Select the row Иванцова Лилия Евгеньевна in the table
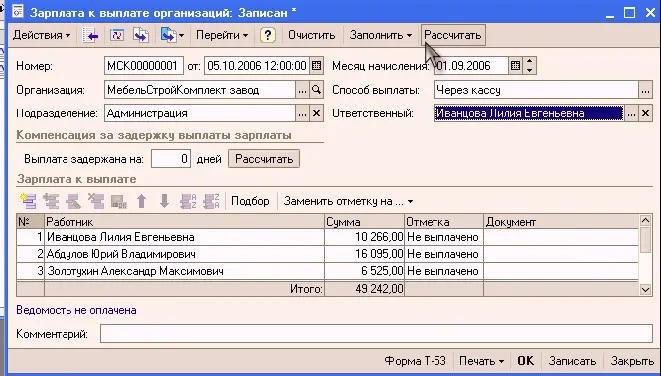 pyautogui.click(x=327, y=237)
